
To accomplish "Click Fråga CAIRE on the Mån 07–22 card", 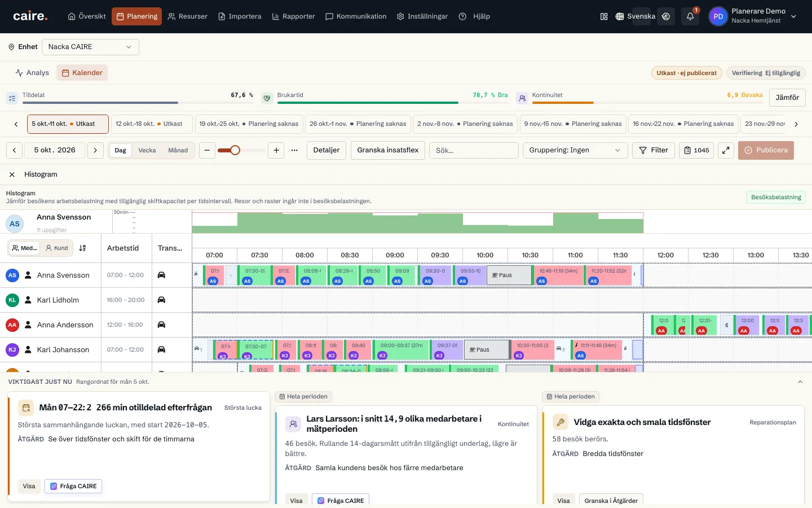I will point(73,486).
